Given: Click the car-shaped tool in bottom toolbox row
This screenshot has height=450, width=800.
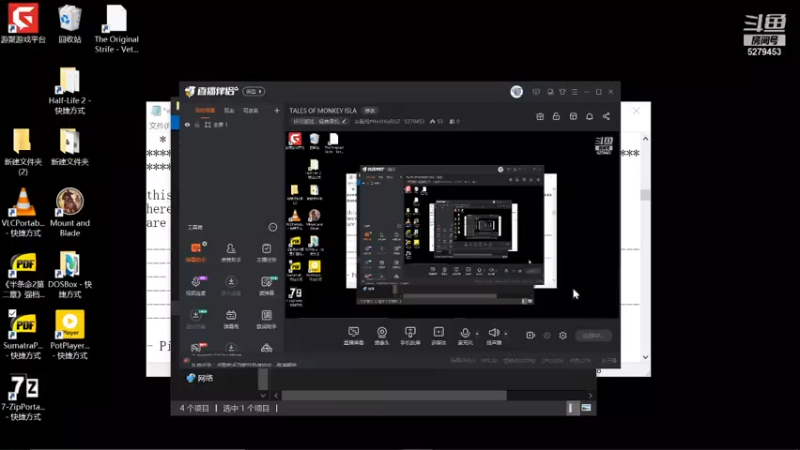Looking at the screenshot, I should (266, 348).
